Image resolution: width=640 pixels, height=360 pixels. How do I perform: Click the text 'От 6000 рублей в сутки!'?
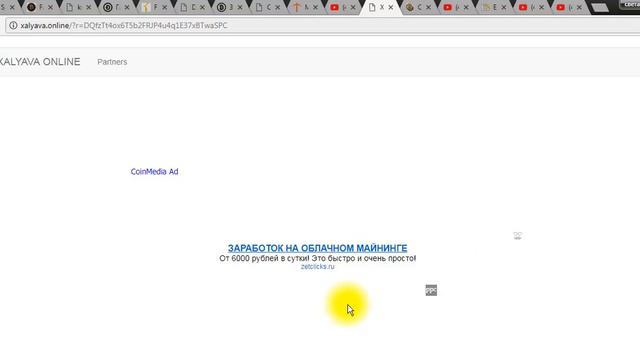coord(264,258)
